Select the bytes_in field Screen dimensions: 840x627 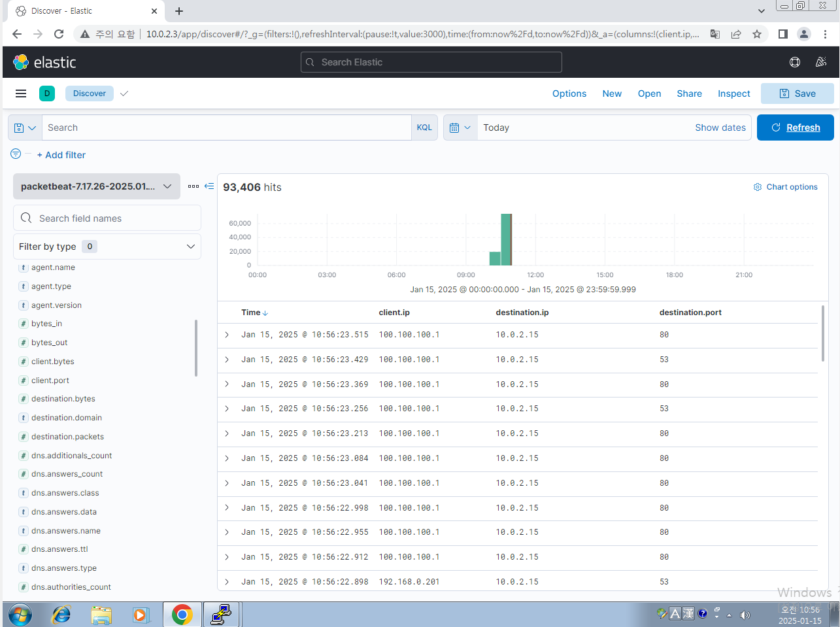(x=46, y=324)
